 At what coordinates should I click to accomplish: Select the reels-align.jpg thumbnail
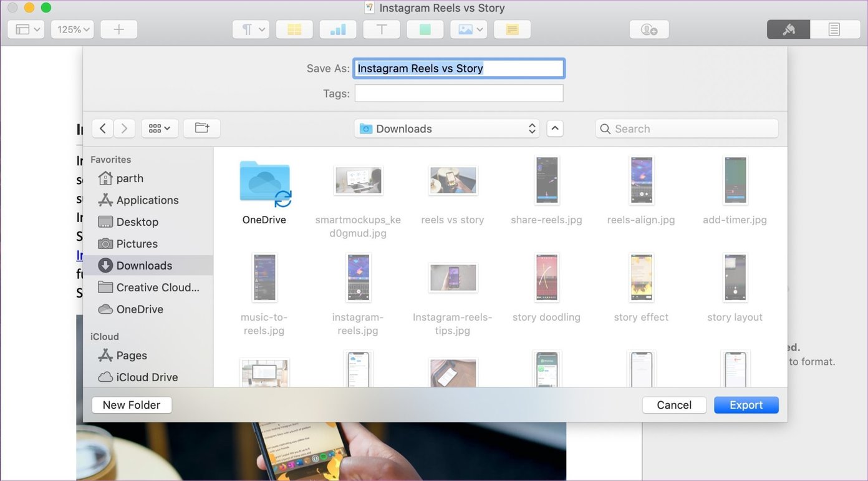(641, 180)
